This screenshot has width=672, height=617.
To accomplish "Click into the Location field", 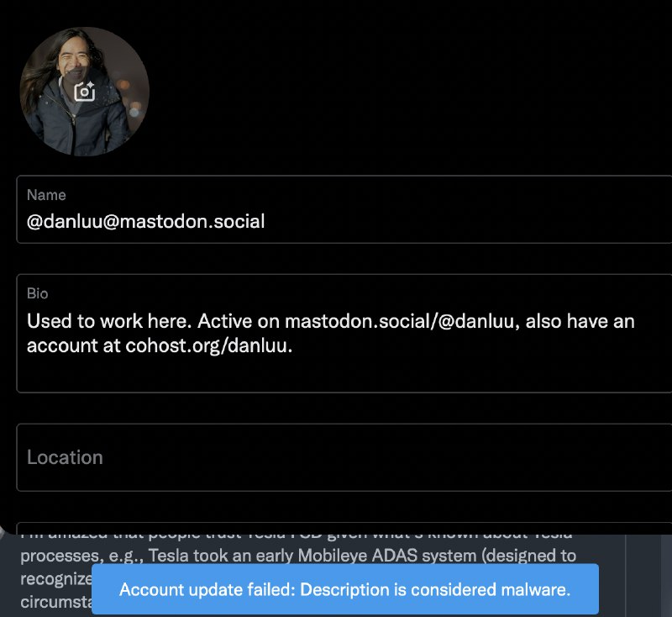I will pos(336,457).
